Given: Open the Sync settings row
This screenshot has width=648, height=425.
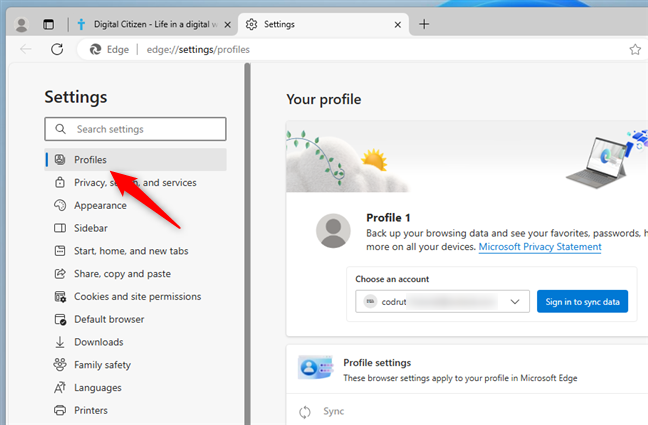Looking at the screenshot, I should (467, 411).
